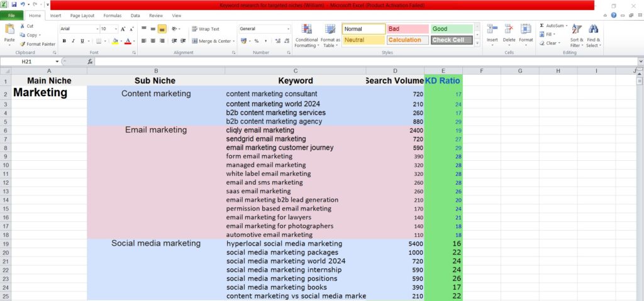Switch to the Review tab
The image size is (644, 301).
pos(156,16)
